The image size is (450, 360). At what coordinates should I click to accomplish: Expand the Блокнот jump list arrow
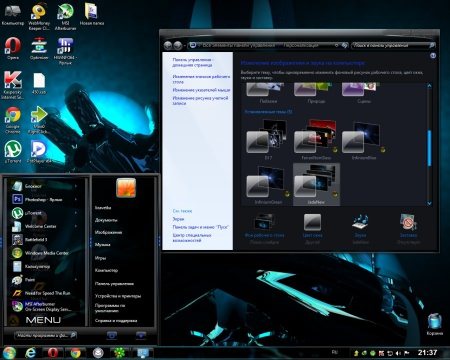[76, 186]
